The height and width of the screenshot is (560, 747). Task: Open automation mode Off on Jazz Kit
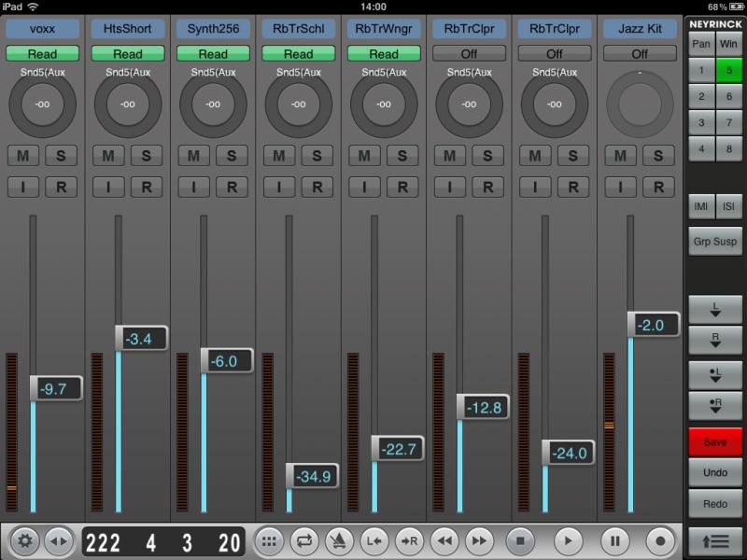pos(640,54)
